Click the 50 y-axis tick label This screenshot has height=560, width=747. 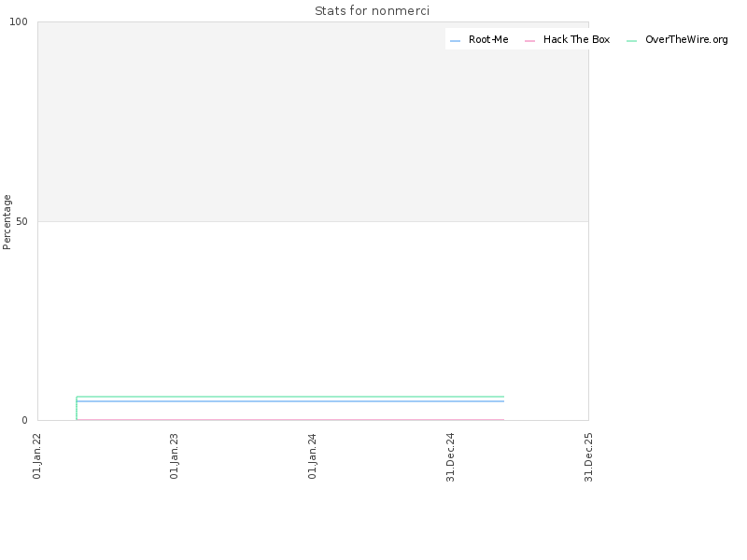click(x=21, y=221)
